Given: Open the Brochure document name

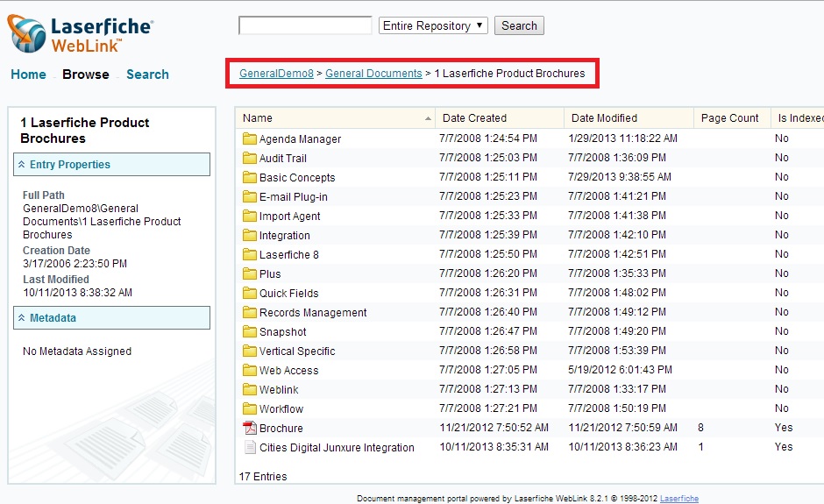Looking at the screenshot, I should pyautogui.click(x=281, y=429).
